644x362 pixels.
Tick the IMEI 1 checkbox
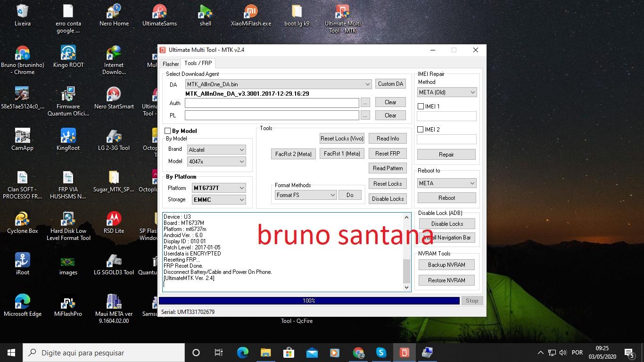coord(421,107)
